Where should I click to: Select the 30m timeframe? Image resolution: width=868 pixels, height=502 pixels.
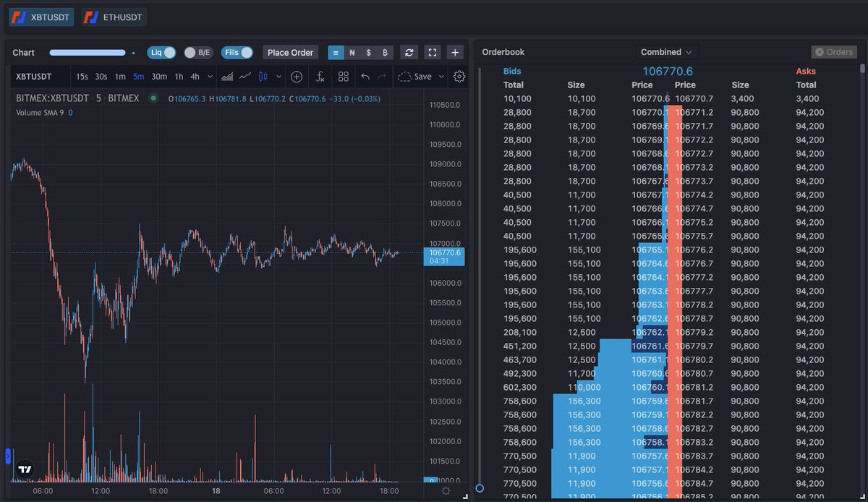click(159, 77)
